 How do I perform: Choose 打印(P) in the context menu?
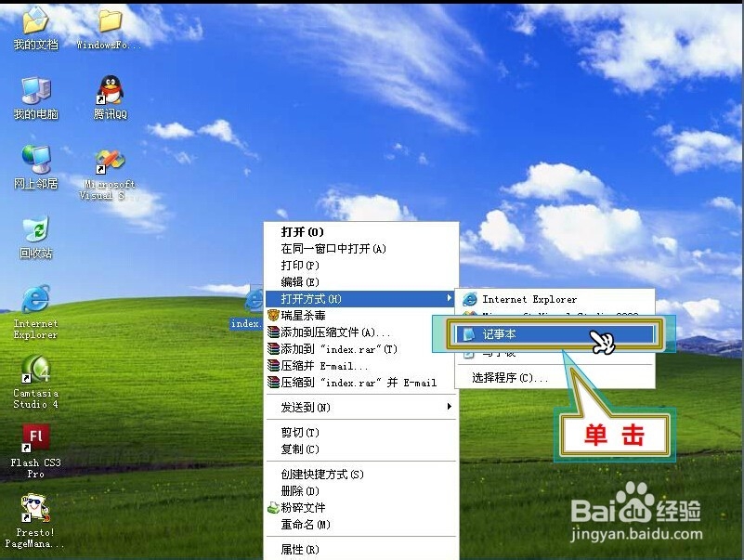pos(361,265)
